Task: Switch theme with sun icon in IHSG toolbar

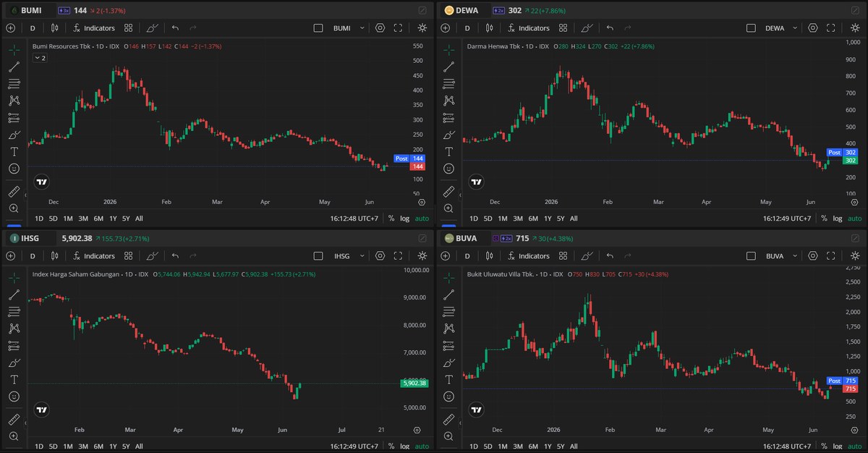Action: (422, 256)
